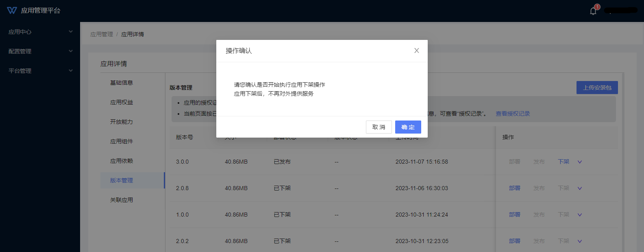This screenshot has width=644, height=252.
Task: Expand the 配置管理 sidebar menu
Action: (40, 51)
